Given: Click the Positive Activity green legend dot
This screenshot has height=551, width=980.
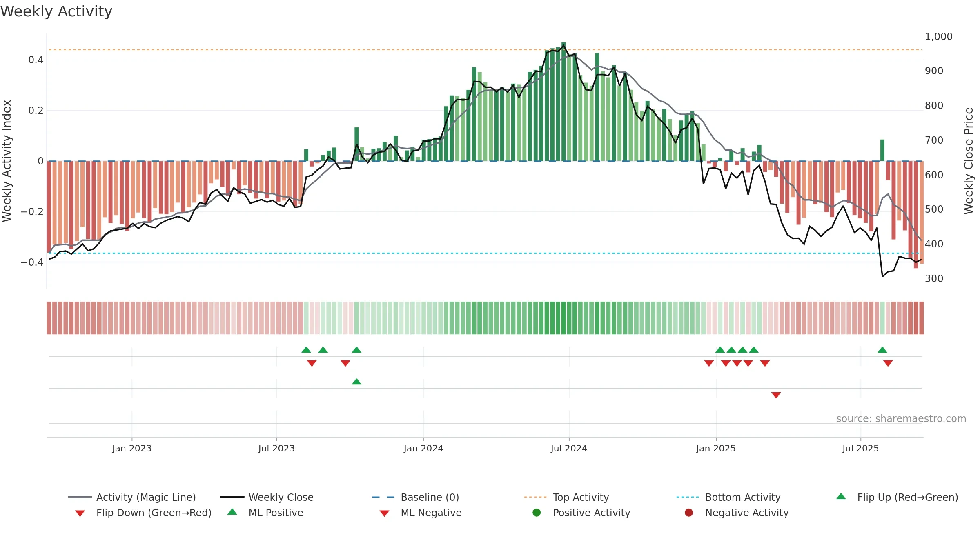Looking at the screenshot, I should [537, 512].
